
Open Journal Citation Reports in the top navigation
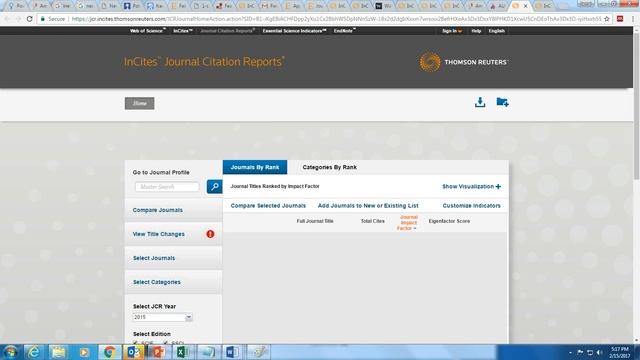tap(227, 31)
